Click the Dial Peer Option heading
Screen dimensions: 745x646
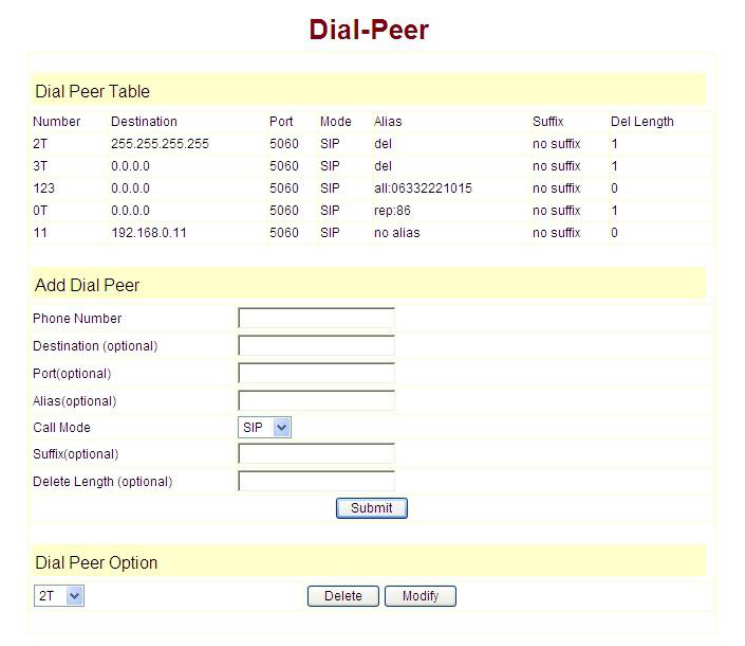(96, 562)
